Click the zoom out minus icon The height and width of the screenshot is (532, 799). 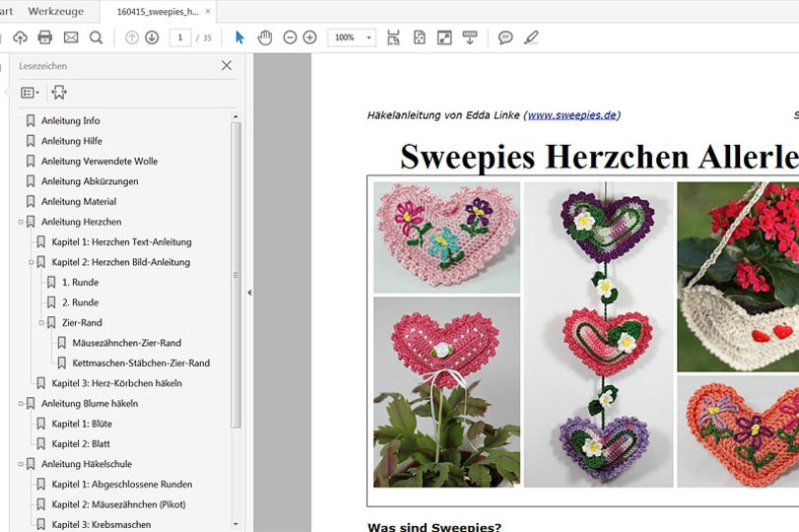(x=290, y=37)
